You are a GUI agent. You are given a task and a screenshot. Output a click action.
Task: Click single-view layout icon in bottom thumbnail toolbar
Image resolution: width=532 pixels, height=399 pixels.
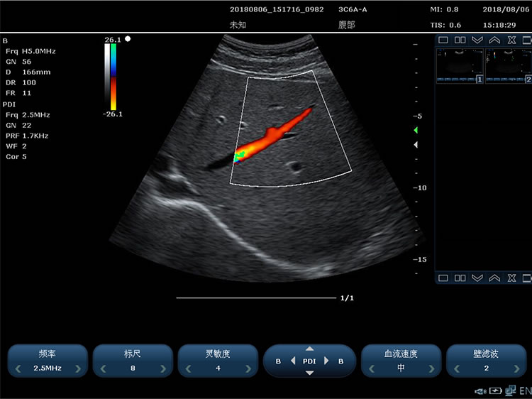(443, 278)
